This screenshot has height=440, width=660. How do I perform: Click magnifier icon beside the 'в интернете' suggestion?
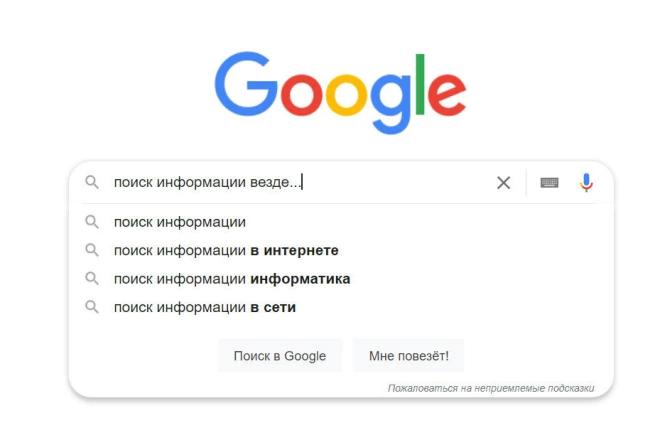92,250
